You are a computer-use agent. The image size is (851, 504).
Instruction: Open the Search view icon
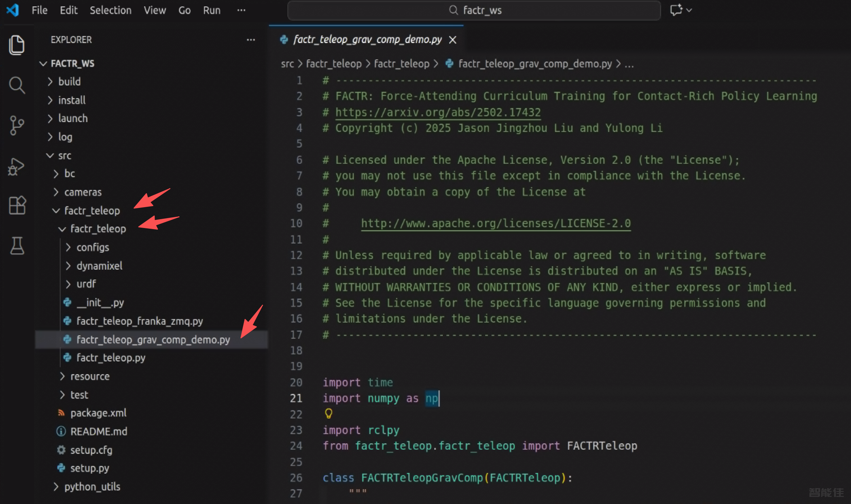pyautogui.click(x=16, y=85)
